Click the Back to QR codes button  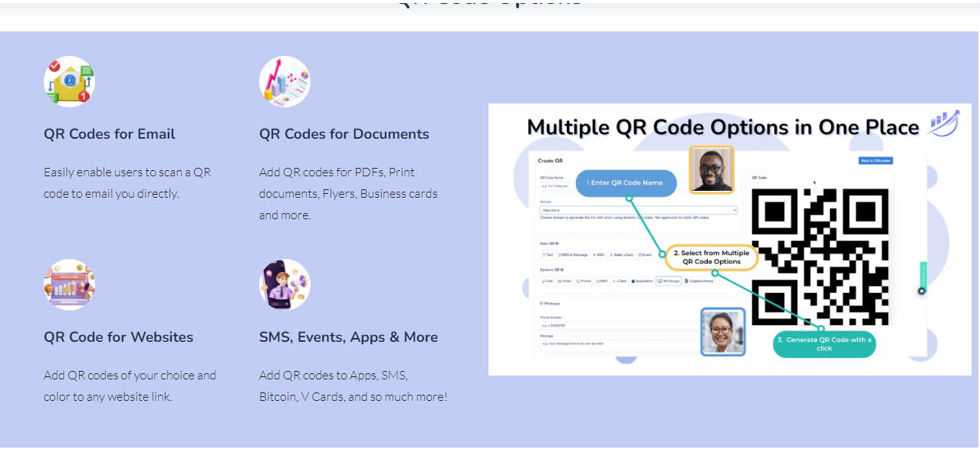(x=876, y=161)
